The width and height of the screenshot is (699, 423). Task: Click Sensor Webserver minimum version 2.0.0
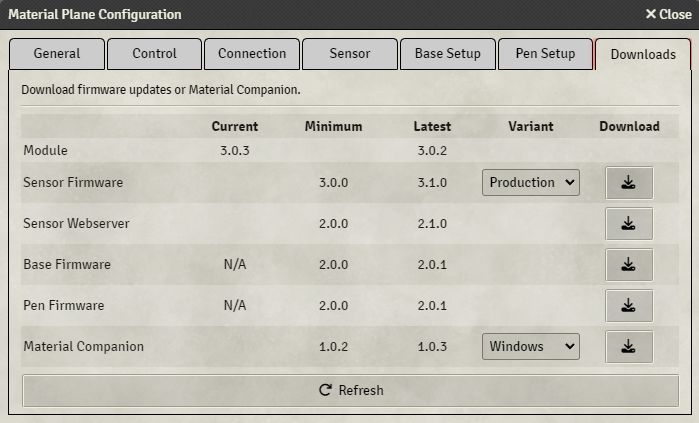(x=333, y=224)
